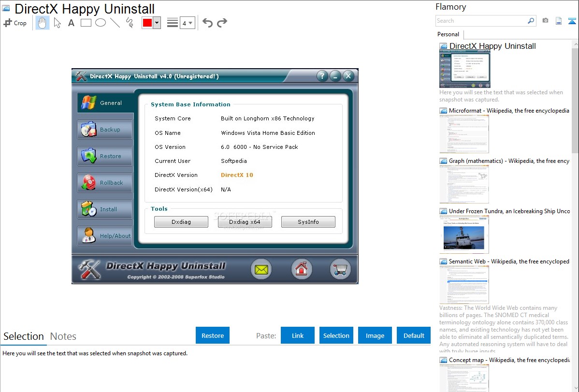The height and width of the screenshot is (392, 579).
Task: Redo the annotation
Action: [222, 23]
